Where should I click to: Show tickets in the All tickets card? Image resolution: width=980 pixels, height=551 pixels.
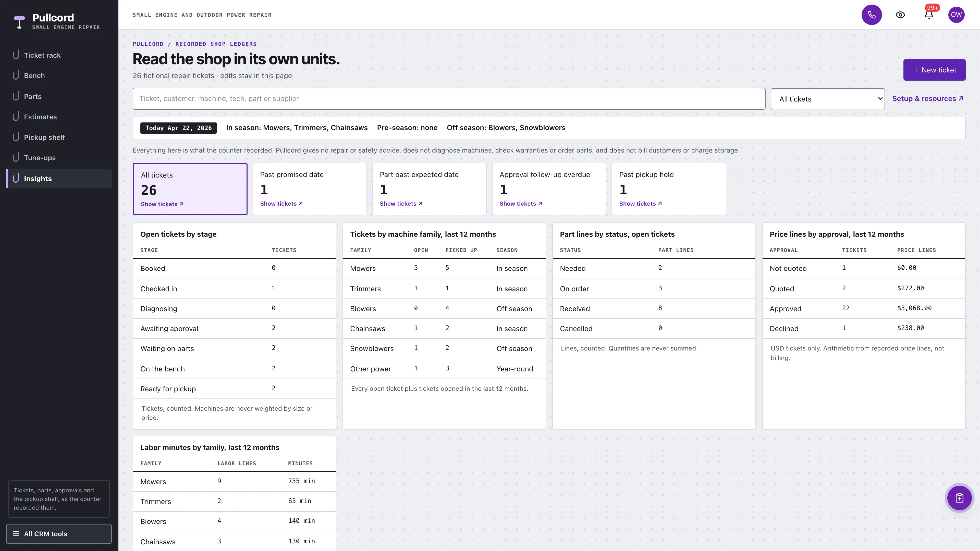(162, 204)
